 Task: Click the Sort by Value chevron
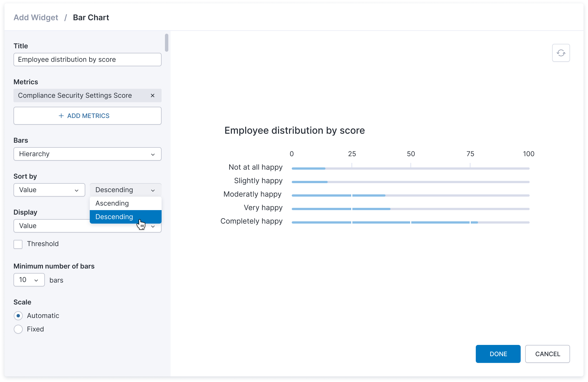(x=77, y=190)
